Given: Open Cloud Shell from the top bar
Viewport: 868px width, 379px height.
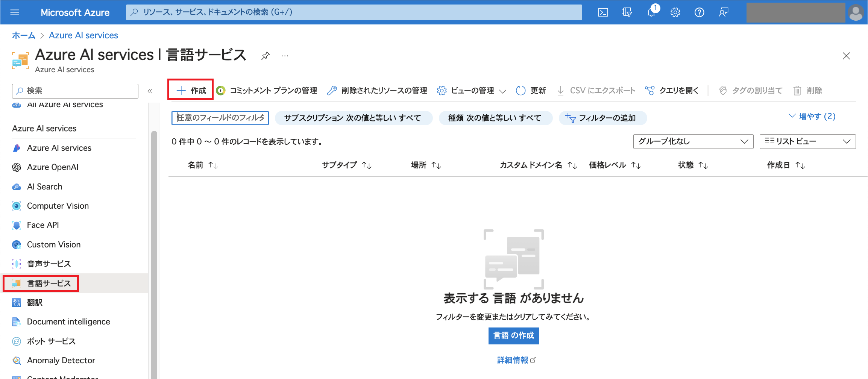Looking at the screenshot, I should point(603,12).
